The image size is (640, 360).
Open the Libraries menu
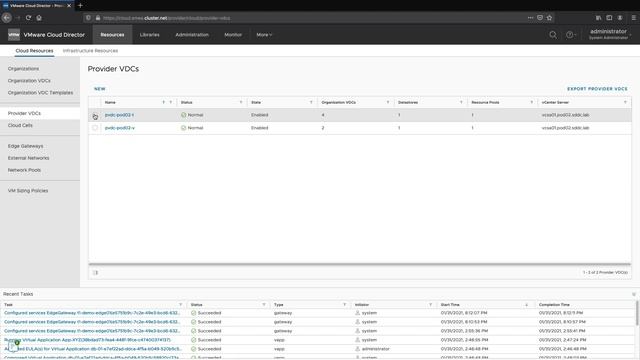pos(150,35)
